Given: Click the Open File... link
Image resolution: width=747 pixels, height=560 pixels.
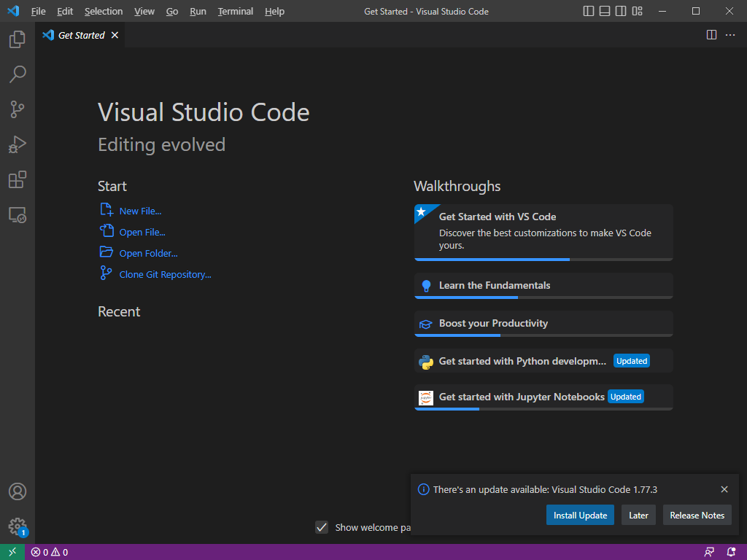Looking at the screenshot, I should click(x=142, y=233).
